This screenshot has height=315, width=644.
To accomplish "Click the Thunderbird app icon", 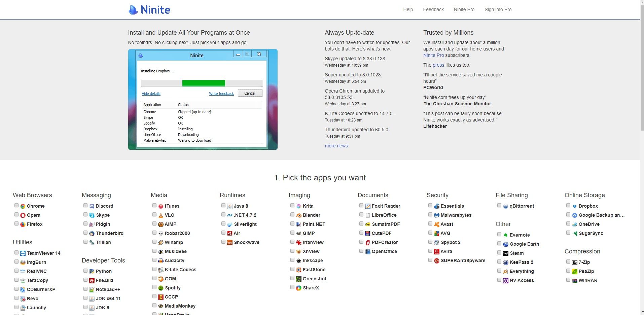I will click(x=92, y=234).
